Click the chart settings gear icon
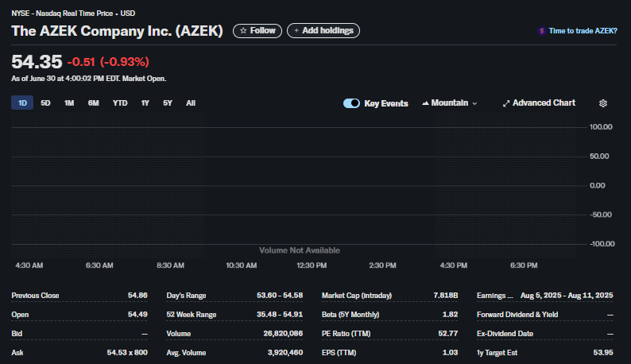This screenshot has width=631, height=364. [603, 103]
